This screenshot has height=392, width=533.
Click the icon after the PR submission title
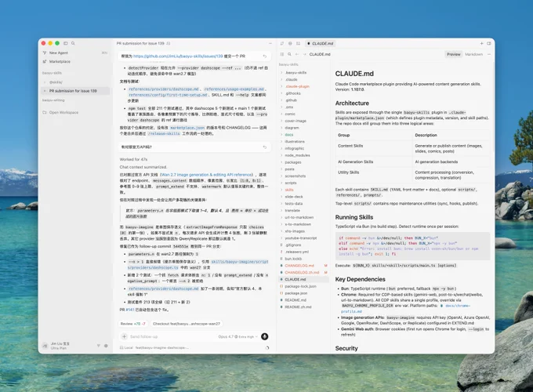tap(169, 44)
